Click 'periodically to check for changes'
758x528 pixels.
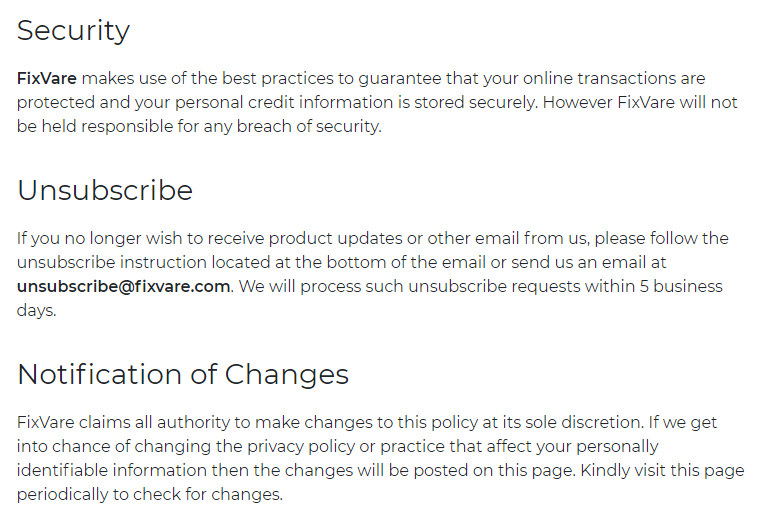click(x=149, y=495)
